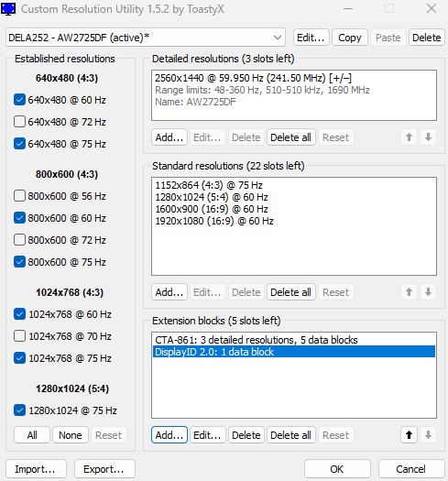Add a new extension block

169,435
